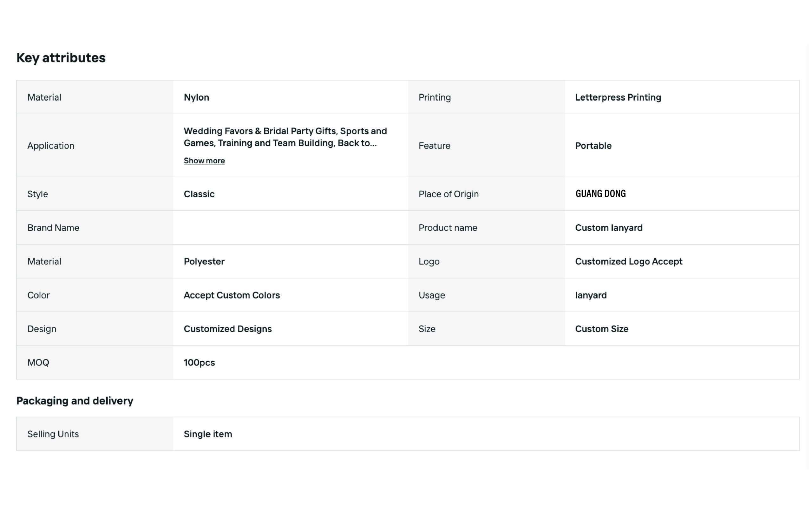Select the Portable feature value
812x513 pixels.
593,145
